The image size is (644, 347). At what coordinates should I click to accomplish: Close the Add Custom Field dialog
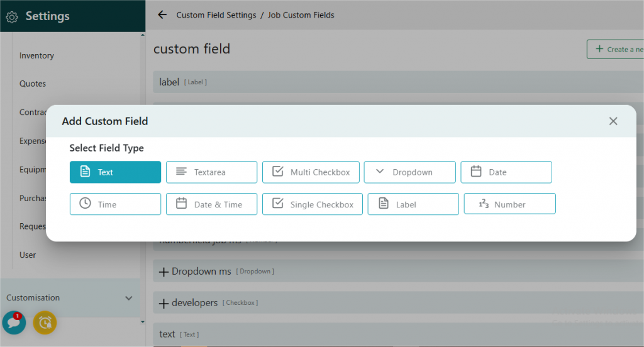tap(613, 121)
